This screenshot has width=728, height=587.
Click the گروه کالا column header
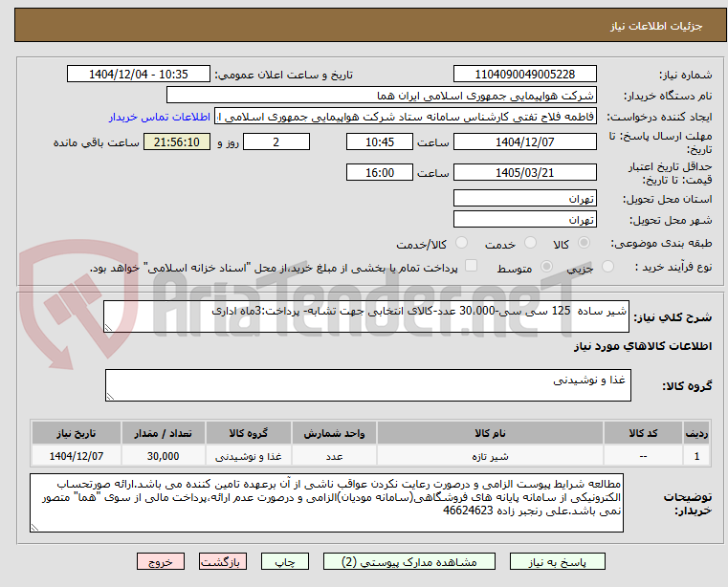pos(249,433)
